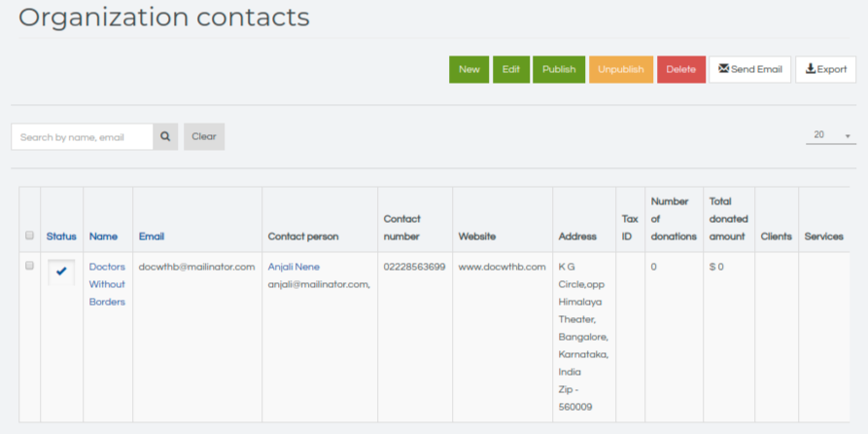
Task: Click the envelope icon on Send Email
Action: [x=723, y=69]
